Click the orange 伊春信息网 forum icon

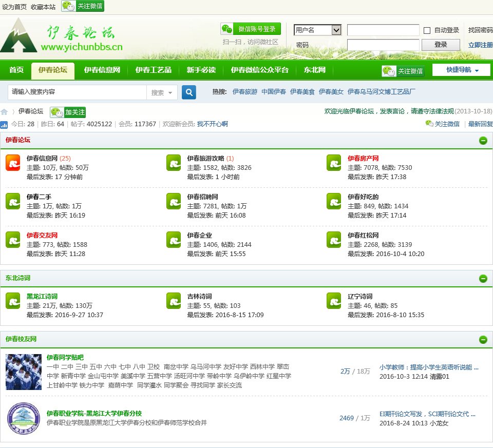13,163
